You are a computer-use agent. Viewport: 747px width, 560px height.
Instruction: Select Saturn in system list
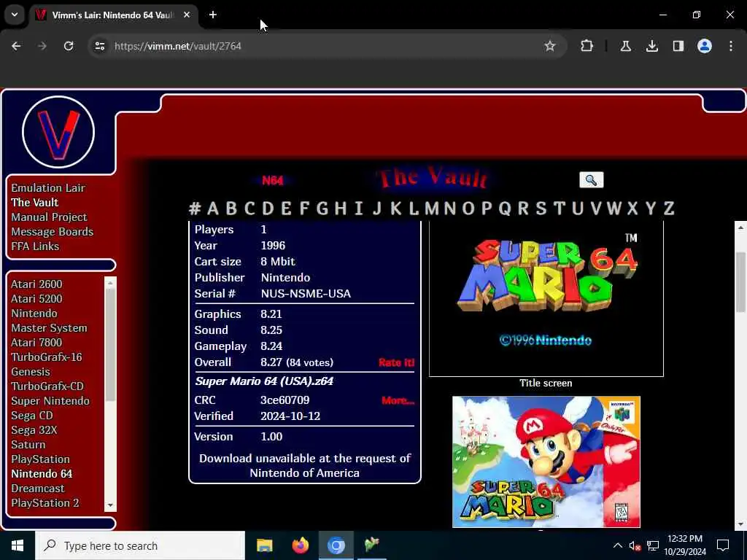pyautogui.click(x=28, y=445)
